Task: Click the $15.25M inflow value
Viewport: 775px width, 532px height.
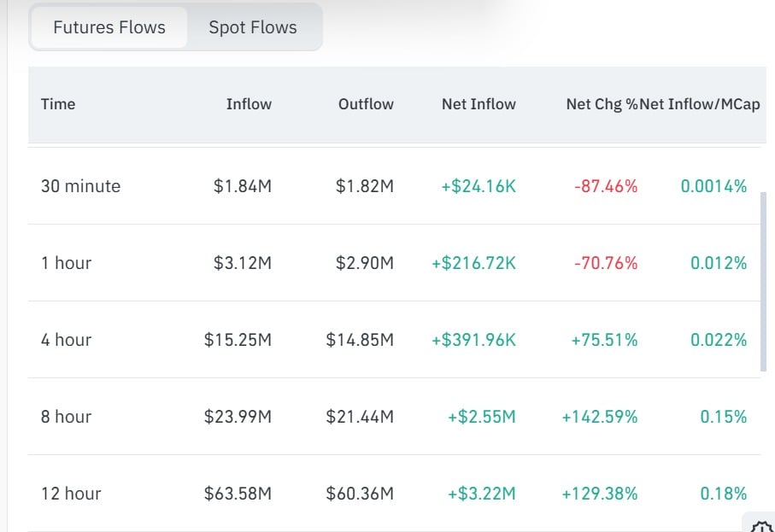Action: tap(238, 340)
